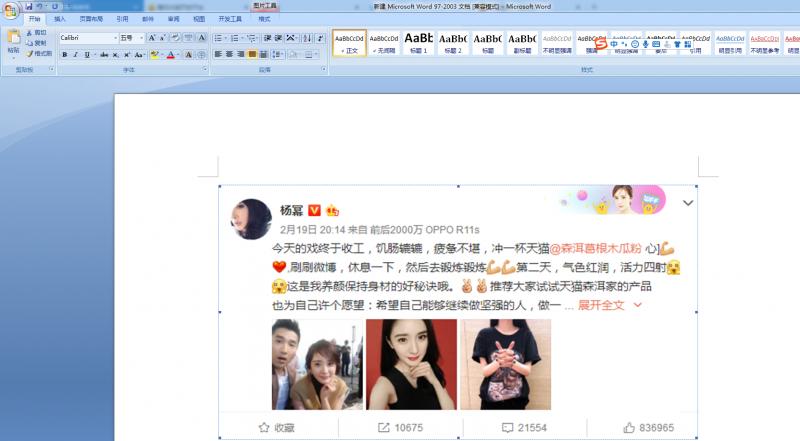Save the document from quick access toolbar
Image resolution: width=800 pixels, height=441 pixels.
(29, 7)
